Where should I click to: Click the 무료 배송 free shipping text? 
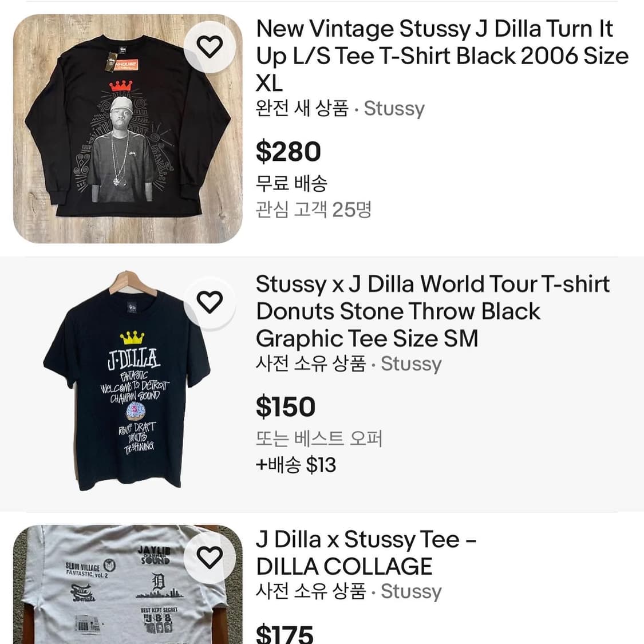(291, 183)
